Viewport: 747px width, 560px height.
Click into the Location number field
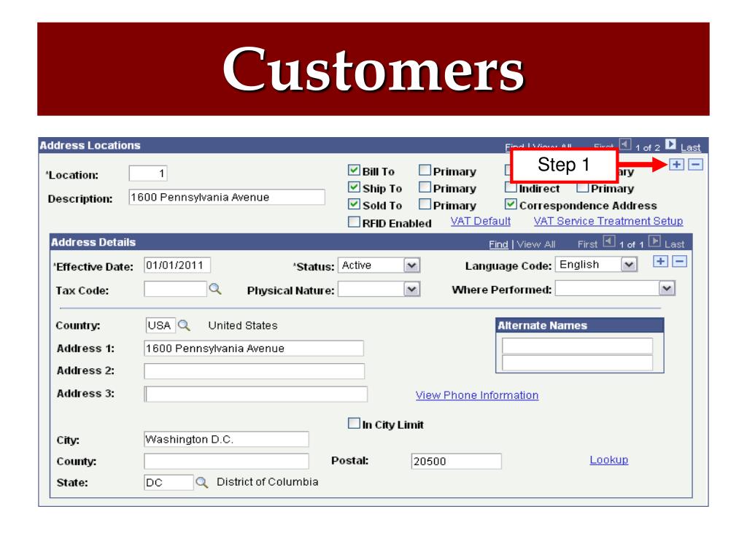click(147, 174)
